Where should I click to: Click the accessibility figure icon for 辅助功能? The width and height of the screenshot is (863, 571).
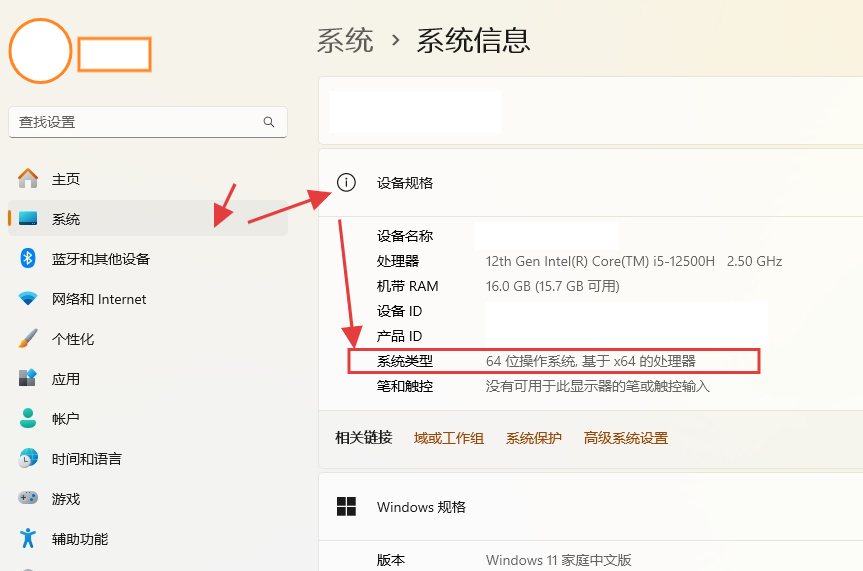pos(28,538)
